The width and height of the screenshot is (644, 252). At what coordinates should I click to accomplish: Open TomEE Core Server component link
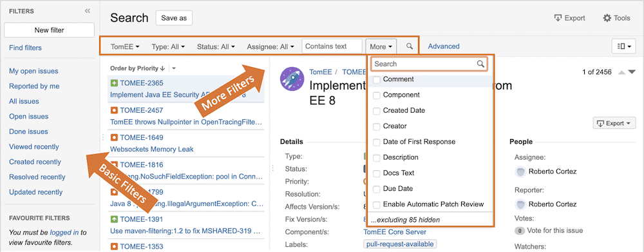[395, 232]
